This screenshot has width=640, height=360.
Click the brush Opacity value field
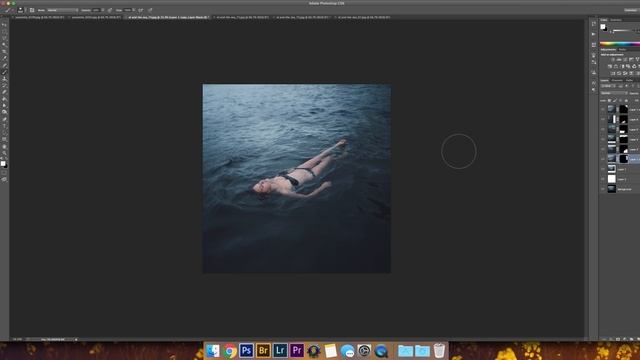pyautogui.click(x=96, y=10)
